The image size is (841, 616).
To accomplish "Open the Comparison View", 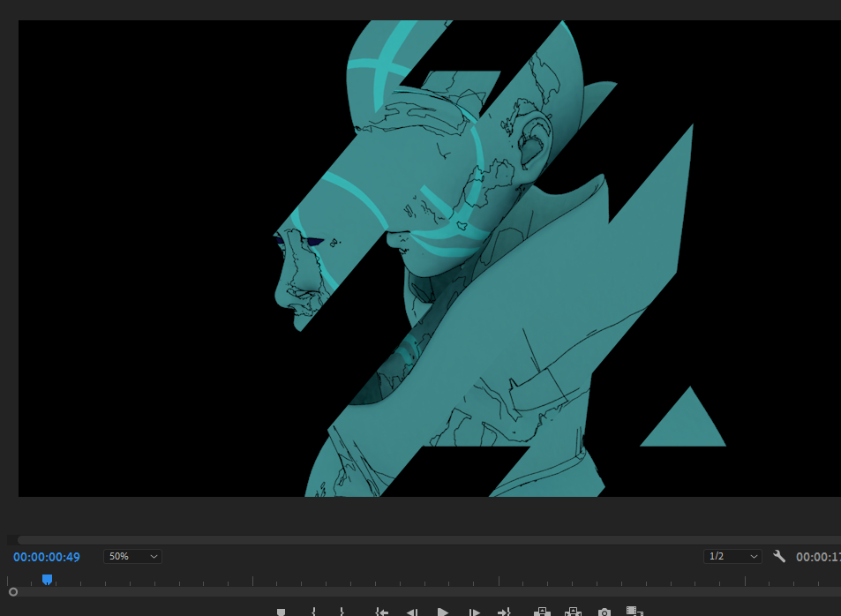I will (635, 612).
